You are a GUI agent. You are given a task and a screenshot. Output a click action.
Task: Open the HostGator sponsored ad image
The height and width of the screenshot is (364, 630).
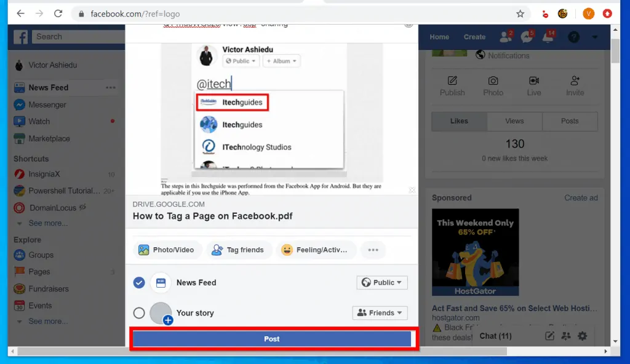(x=476, y=252)
